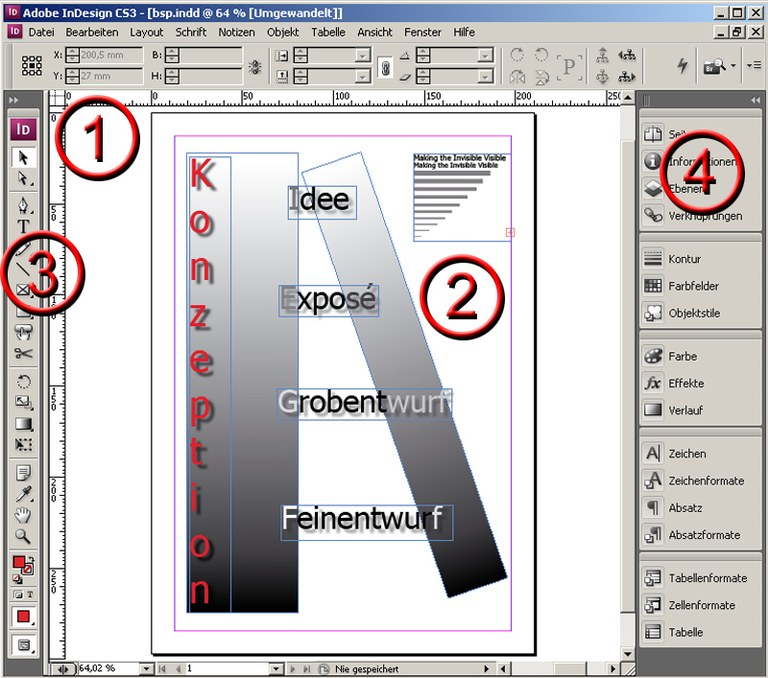Swap fill and stroke arrows
The height and width of the screenshot is (678, 768).
click(32, 558)
